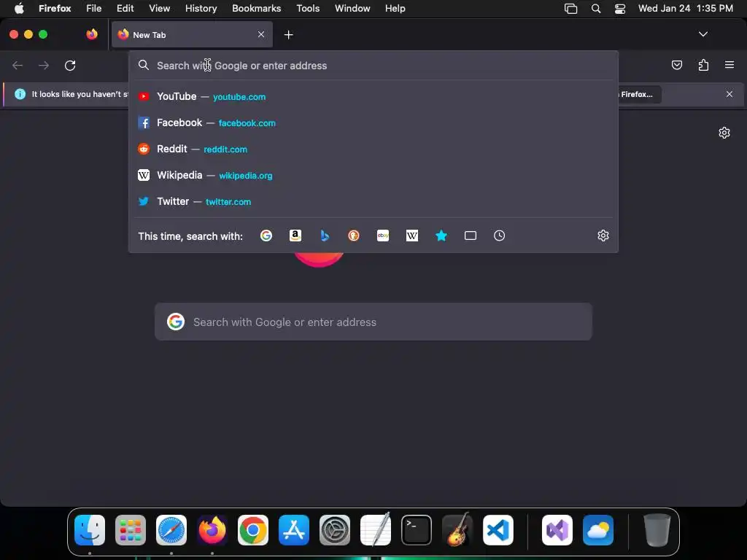Open the History menu

click(x=201, y=9)
